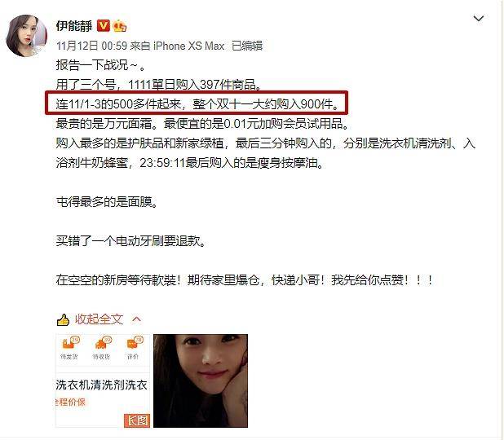Click the thumbs-up icon beside 收起全文
504x440 pixels.
click(x=63, y=319)
